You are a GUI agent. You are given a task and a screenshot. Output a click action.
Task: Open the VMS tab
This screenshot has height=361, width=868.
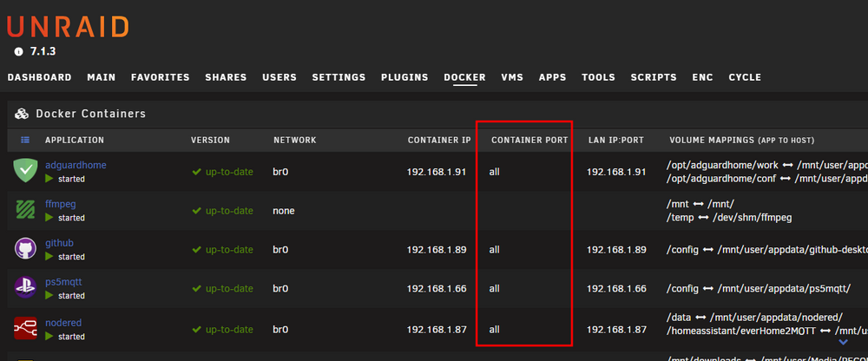click(512, 77)
